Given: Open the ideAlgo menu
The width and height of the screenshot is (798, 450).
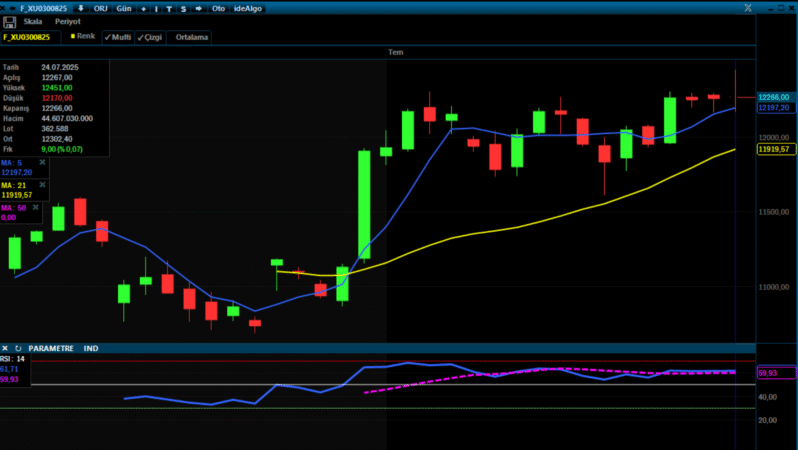Looking at the screenshot, I should click(248, 9).
